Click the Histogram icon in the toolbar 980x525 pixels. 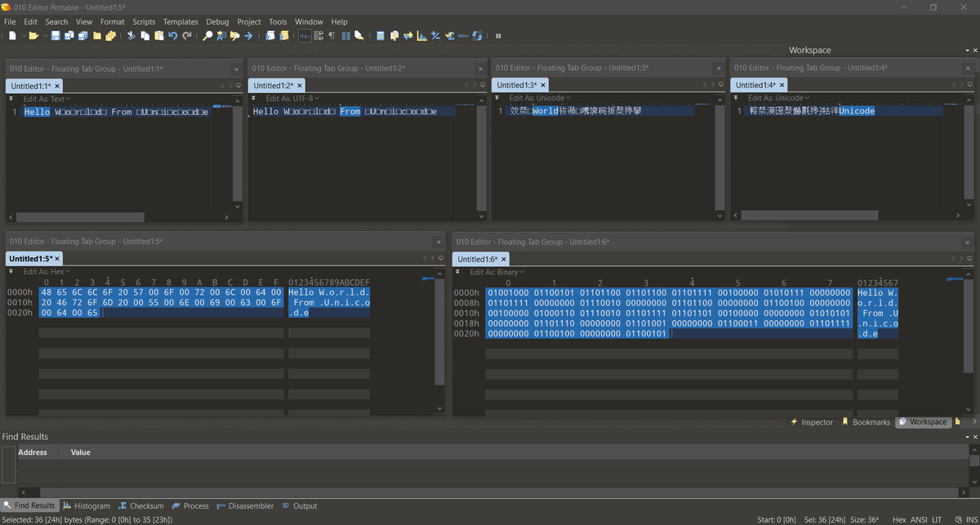(421, 36)
